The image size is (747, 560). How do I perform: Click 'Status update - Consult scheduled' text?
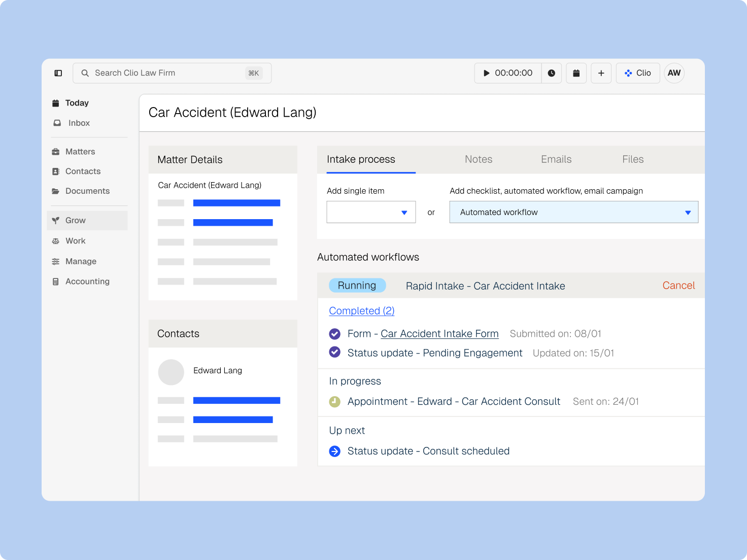pos(428,451)
